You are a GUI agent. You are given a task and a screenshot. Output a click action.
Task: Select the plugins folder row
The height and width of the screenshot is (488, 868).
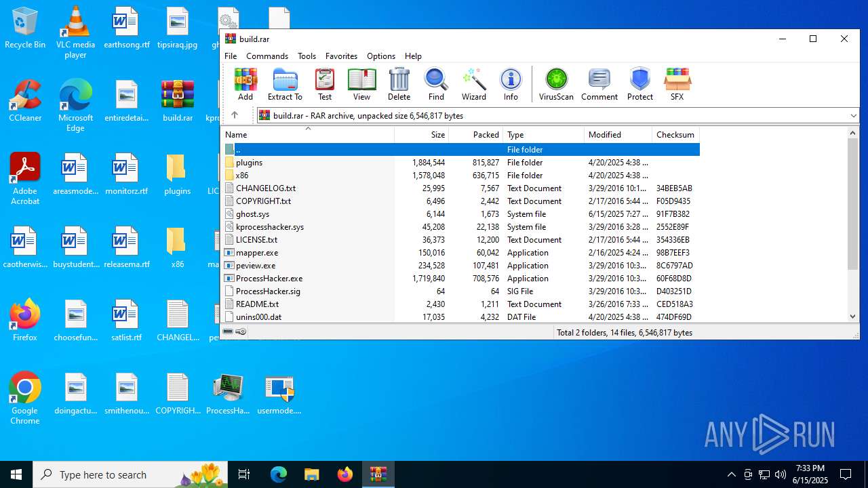[x=461, y=163]
